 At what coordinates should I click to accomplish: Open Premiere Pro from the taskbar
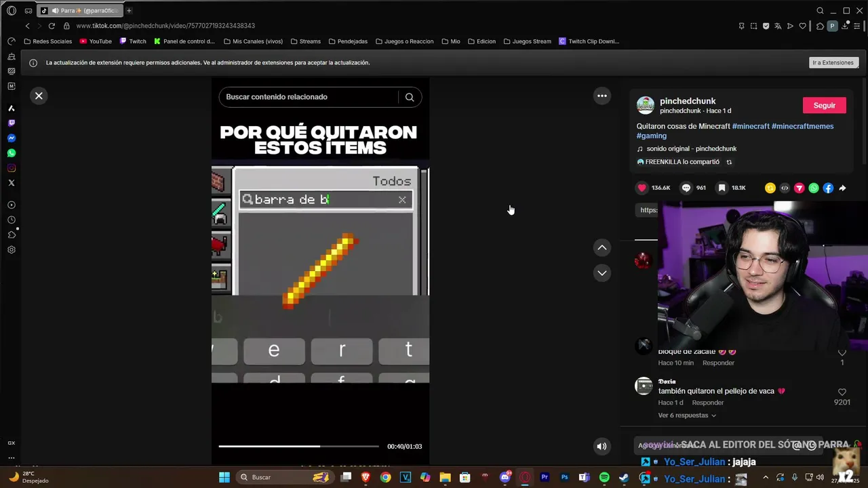[545, 477]
